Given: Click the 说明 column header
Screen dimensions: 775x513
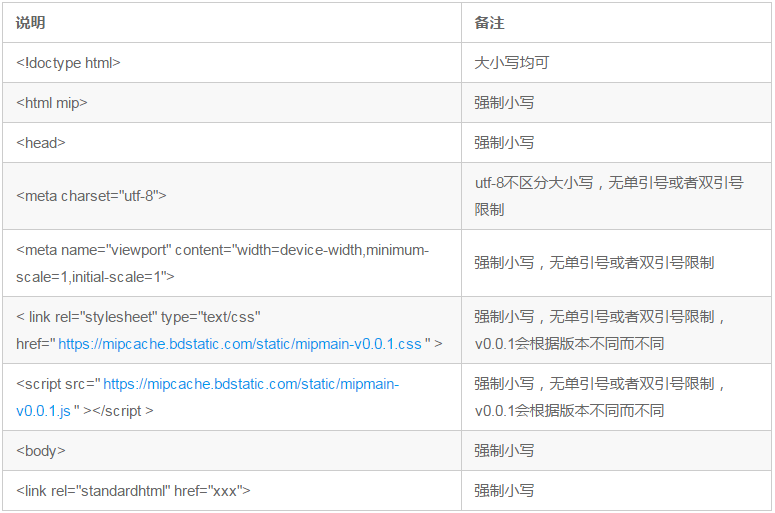Looking at the screenshot, I should (31, 22).
